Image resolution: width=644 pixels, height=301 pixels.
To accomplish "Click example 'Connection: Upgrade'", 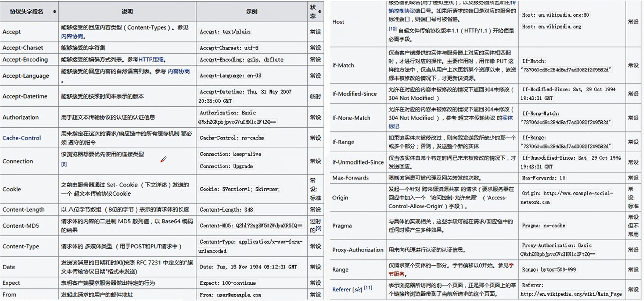I will 226,166.
